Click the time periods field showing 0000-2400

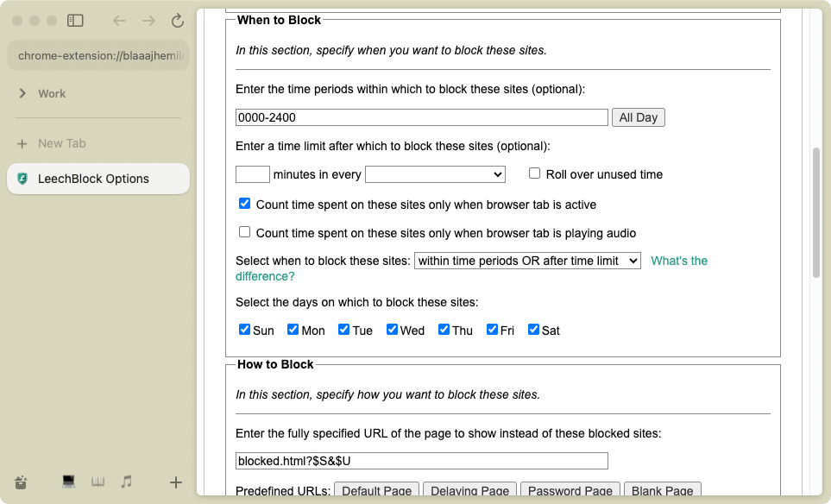click(422, 117)
